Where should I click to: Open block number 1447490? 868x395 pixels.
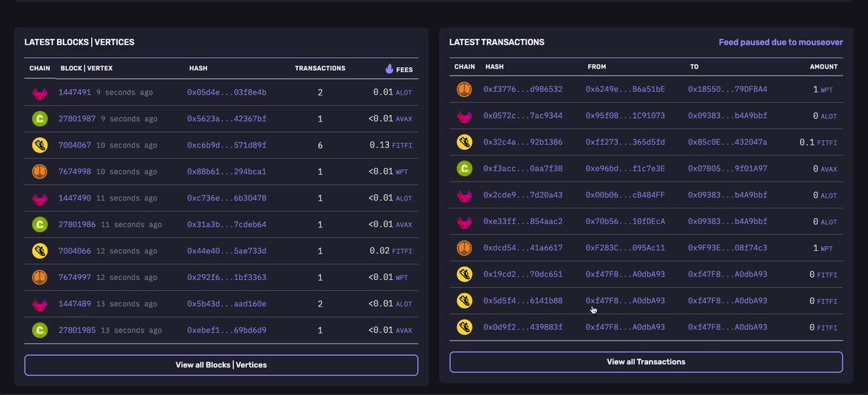tap(75, 198)
